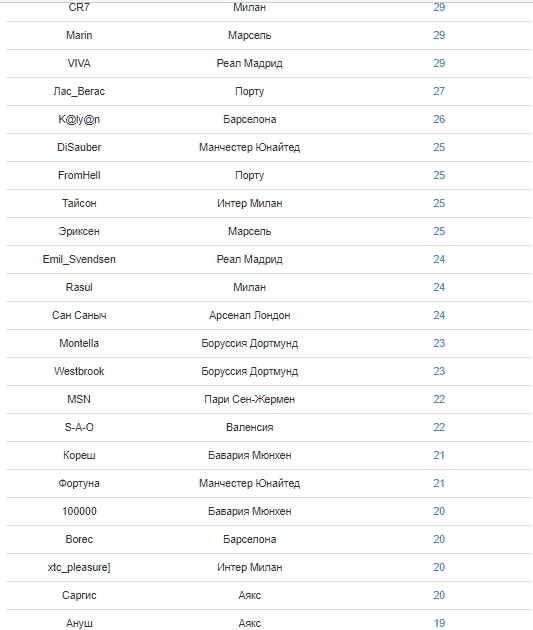Image resolution: width=533 pixels, height=630 pixels.
Task: Open the Кореш score 21 link
Action: [439, 456]
